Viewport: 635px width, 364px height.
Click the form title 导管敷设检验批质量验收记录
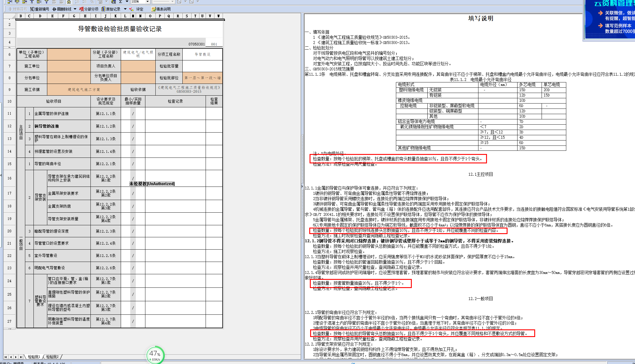coord(120,29)
